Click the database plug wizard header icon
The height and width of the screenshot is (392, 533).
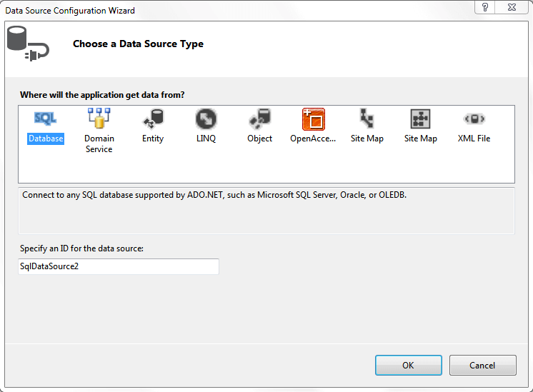pos(28,44)
